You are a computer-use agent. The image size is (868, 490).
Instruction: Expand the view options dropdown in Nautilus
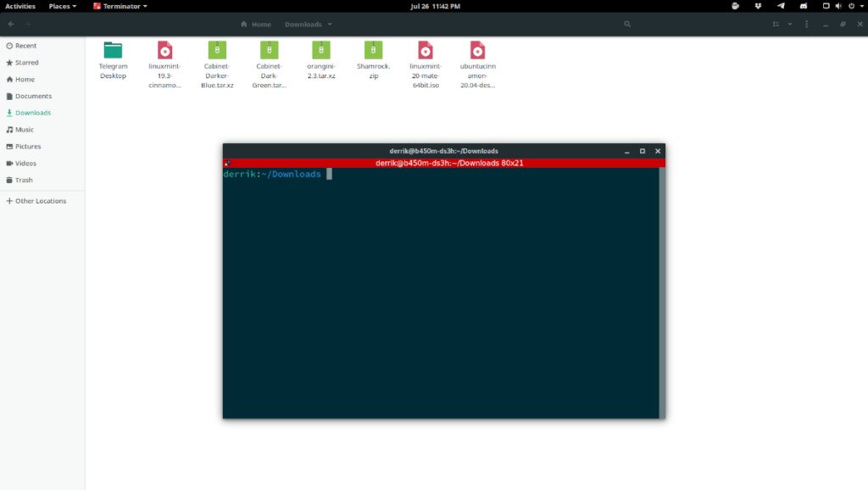pyautogui.click(x=790, y=24)
